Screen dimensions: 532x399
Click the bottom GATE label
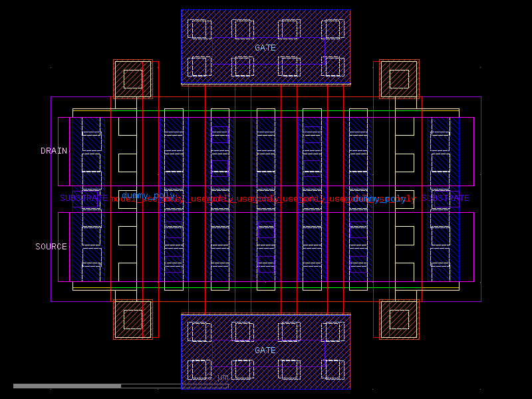265,350
